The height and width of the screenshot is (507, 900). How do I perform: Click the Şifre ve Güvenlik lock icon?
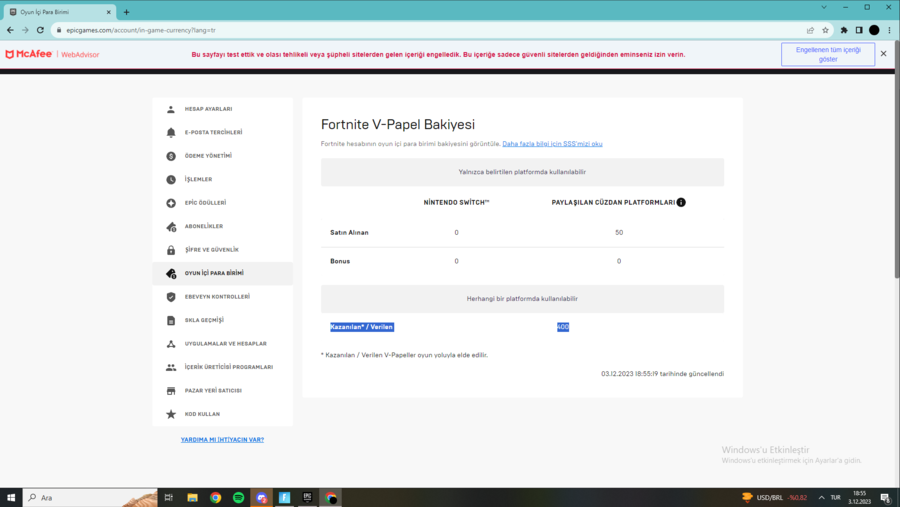(x=171, y=250)
